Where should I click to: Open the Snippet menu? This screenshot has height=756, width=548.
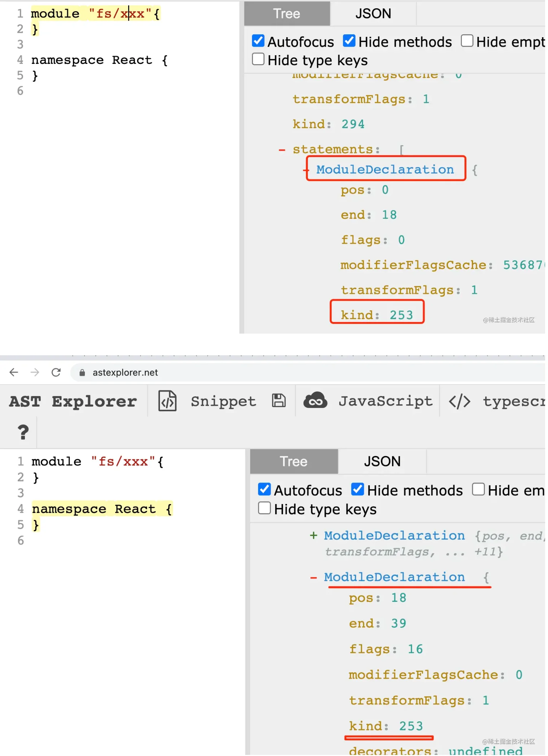pos(223,401)
